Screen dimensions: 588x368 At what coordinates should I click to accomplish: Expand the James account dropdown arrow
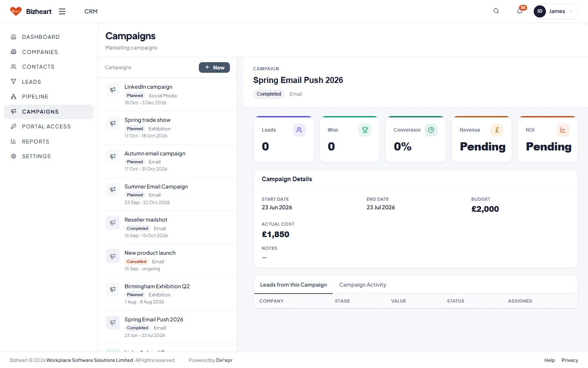pyautogui.click(x=571, y=11)
